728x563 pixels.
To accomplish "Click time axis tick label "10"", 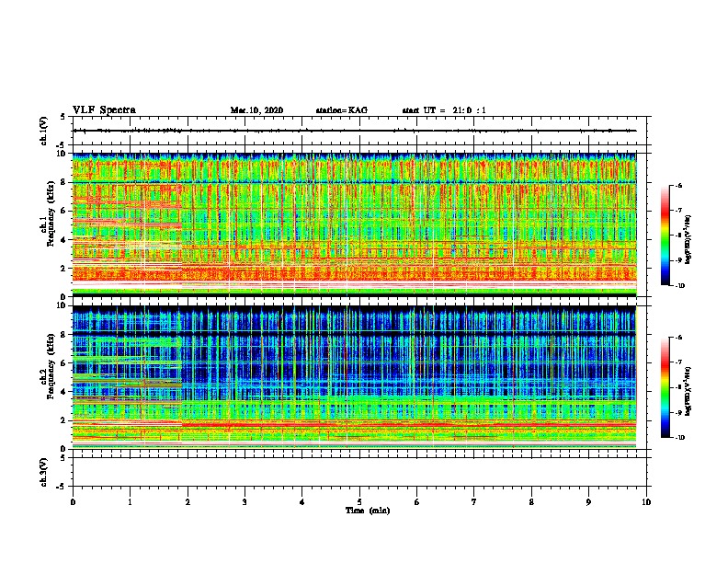I will [x=646, y=502].
